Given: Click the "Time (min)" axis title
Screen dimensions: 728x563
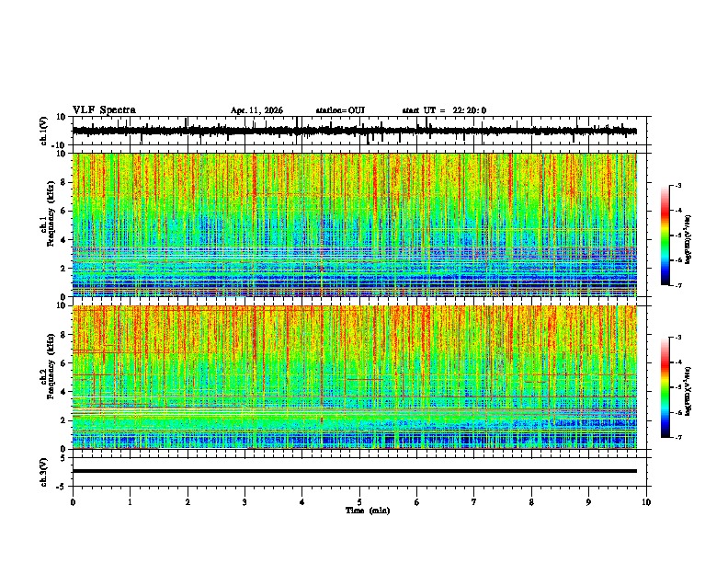Looking at the screenshot, I should (x=368, y=511).
